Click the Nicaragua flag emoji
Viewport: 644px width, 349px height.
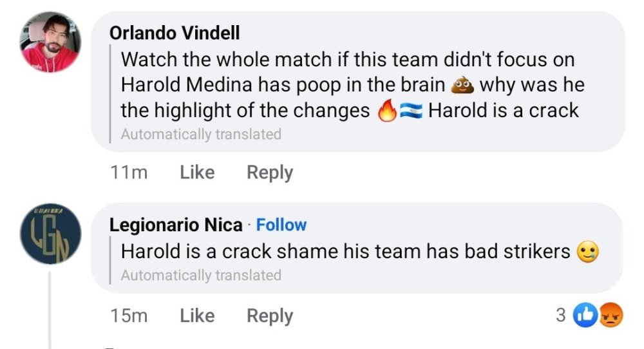(412, 111)
